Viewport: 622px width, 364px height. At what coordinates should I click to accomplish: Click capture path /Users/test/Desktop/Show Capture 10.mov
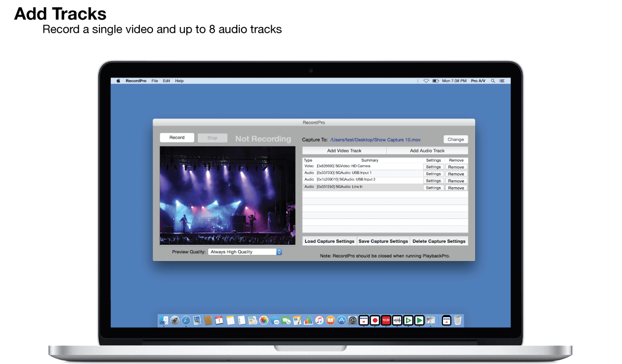(x=375, y=139)
